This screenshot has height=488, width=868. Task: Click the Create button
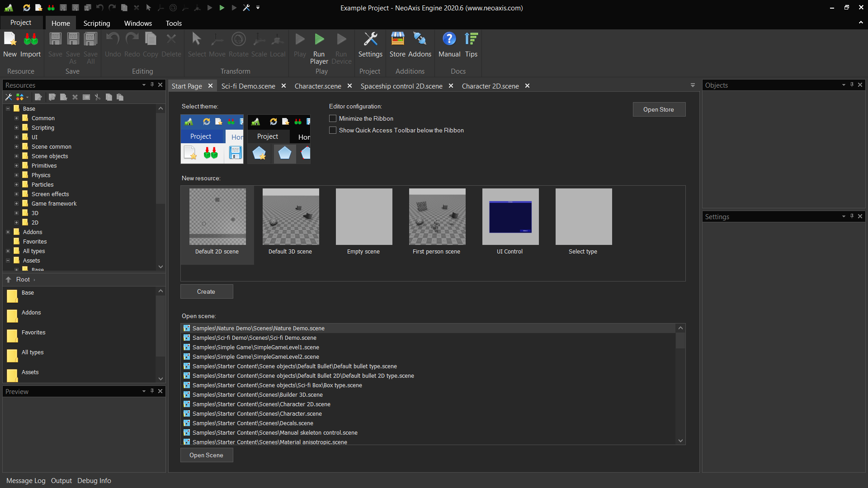tap(206, 291)
